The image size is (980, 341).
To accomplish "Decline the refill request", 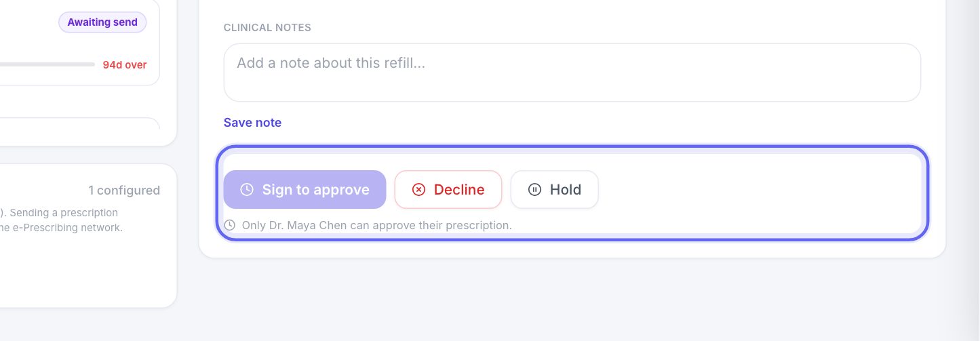I will click(448, 189).
